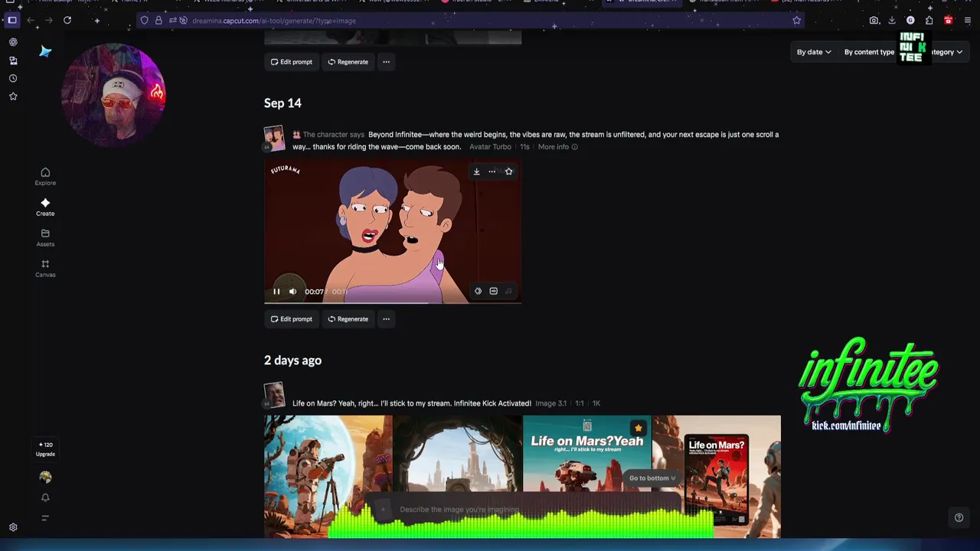Click the browser address bar URL
Viewport: 980px width, 551px height.
(x=274, y=21)
